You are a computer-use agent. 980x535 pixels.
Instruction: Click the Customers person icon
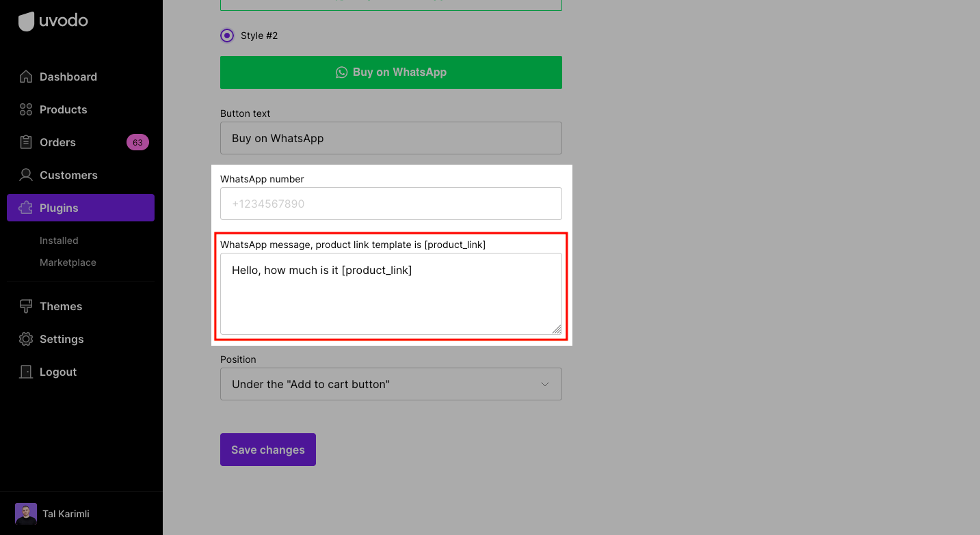[26, 175]
